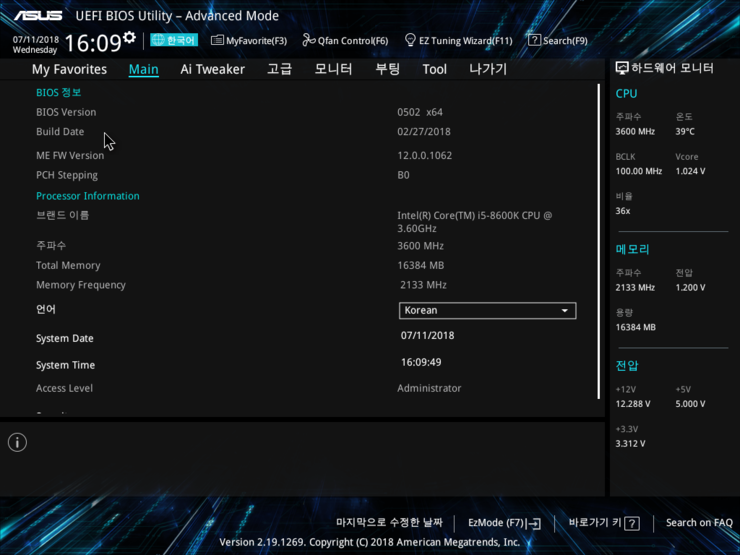Viewport: 740px width, 555px height.
Task: Click the memory voltage 1.200 V reading
Action: tap(690, 287)
